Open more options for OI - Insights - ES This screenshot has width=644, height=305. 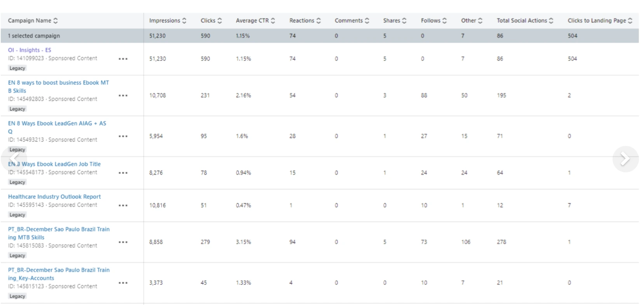(x=123, y=59)
